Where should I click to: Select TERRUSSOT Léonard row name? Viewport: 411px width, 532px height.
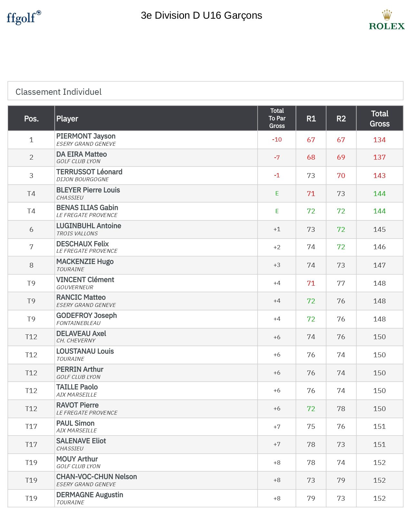tap(89, 172)
